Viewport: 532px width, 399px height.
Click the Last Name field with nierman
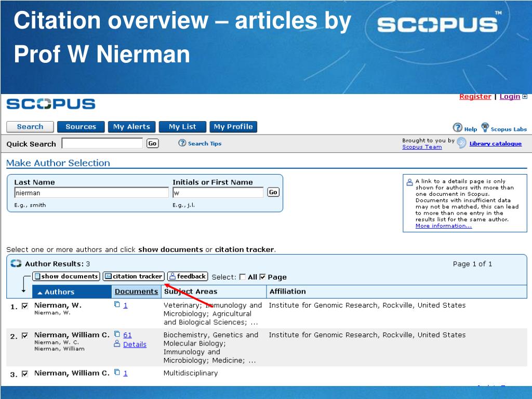click(x=91, y=193)
